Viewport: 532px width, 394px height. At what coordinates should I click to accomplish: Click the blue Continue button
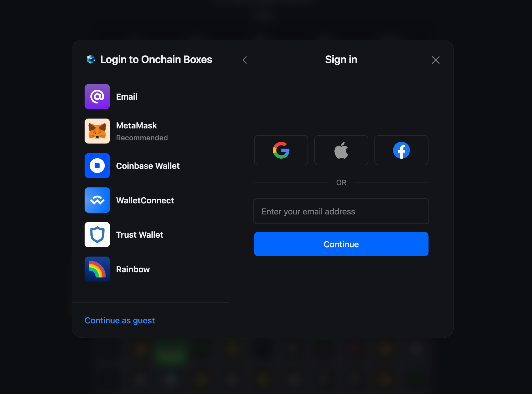click(341, 244)
